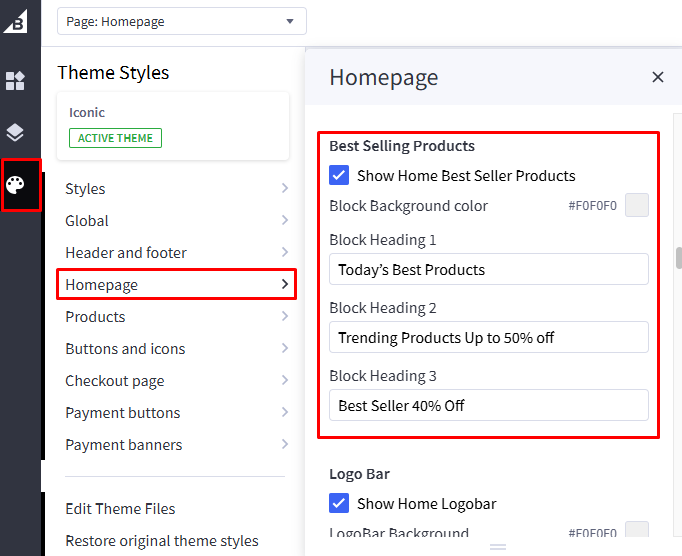Open the Block Background color swatch
682x556 pixels.
[637, 205]
